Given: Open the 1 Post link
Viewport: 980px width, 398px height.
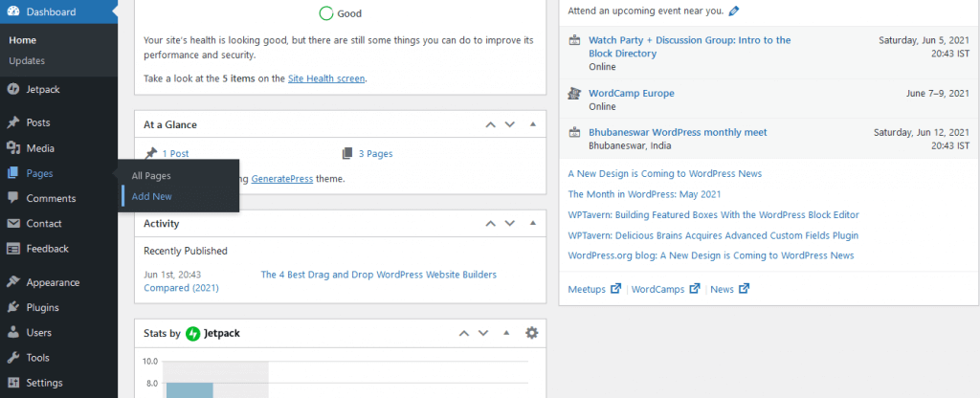Looking at the screenshot, I should coord(176,154).
